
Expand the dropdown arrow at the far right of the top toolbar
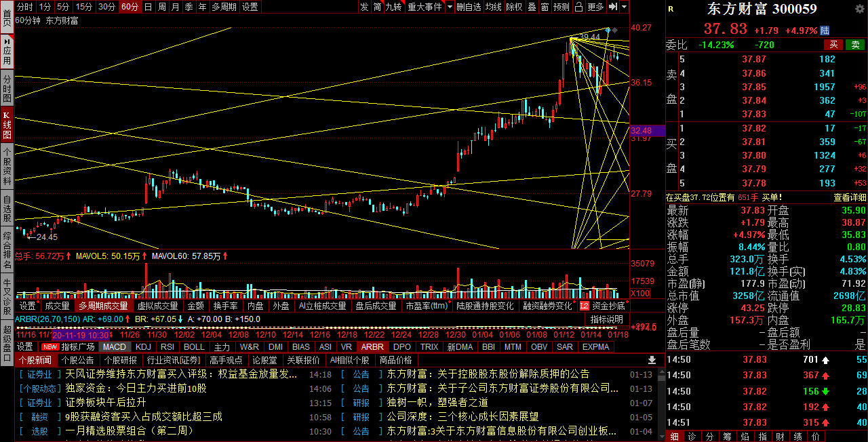click(624, 7)
